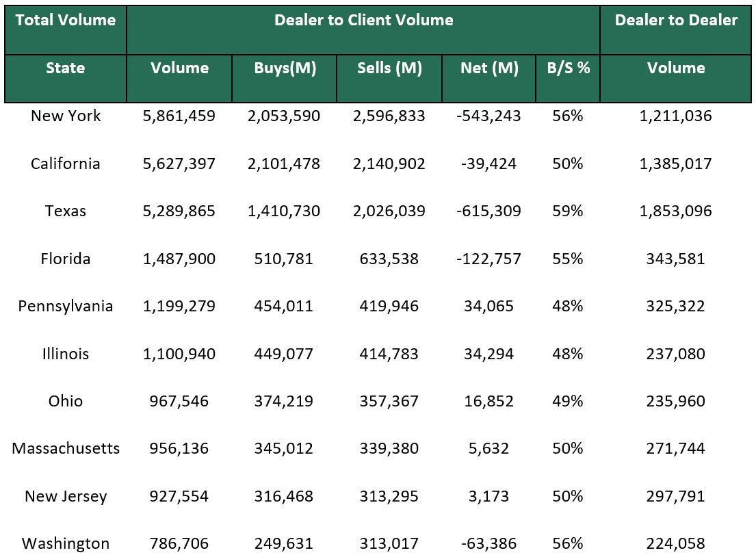Select the New York row label
The height and width of the screenshot is (557, 756).
click(65, 116)
